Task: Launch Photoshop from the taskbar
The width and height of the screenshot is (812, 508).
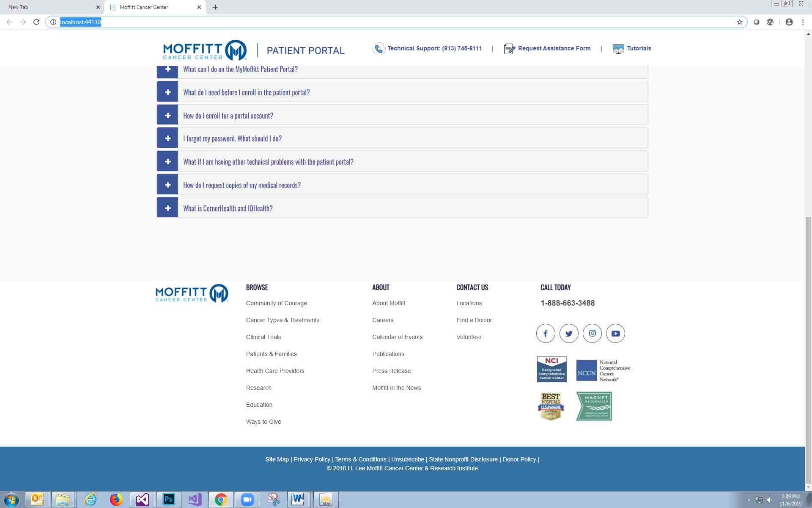Action: (x=168, y=500)
